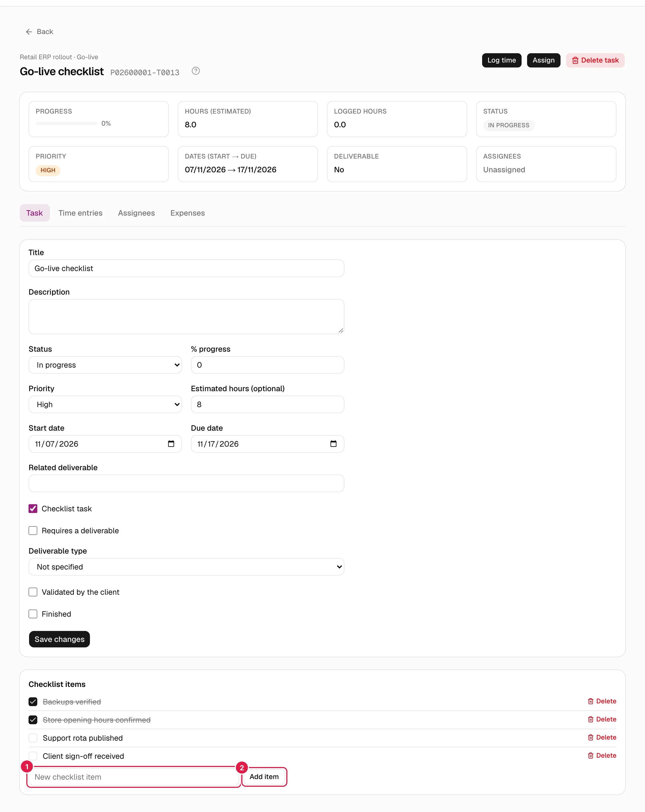Check the Client sign-off received item
The image size is (645, 812).
[33, 755]
